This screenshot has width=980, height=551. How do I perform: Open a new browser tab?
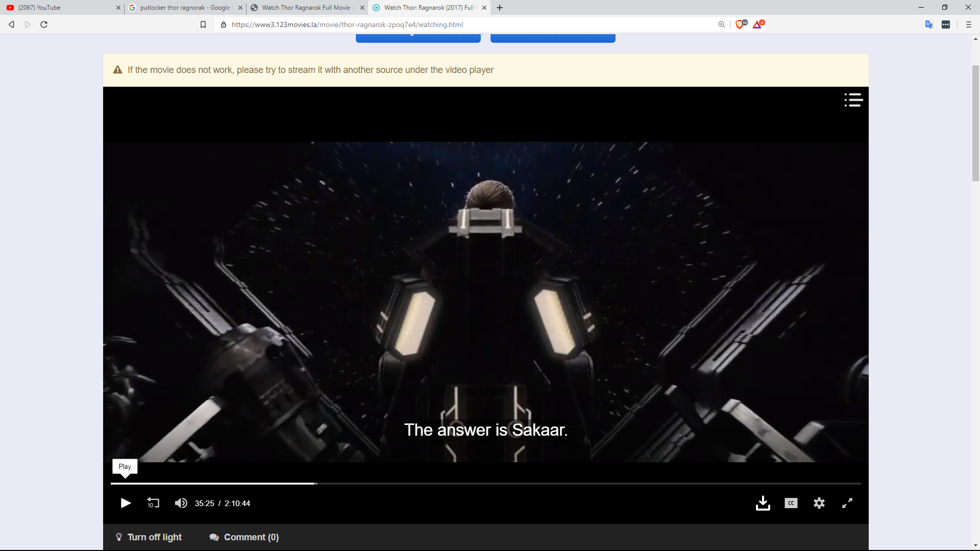(x=500, y=8)
